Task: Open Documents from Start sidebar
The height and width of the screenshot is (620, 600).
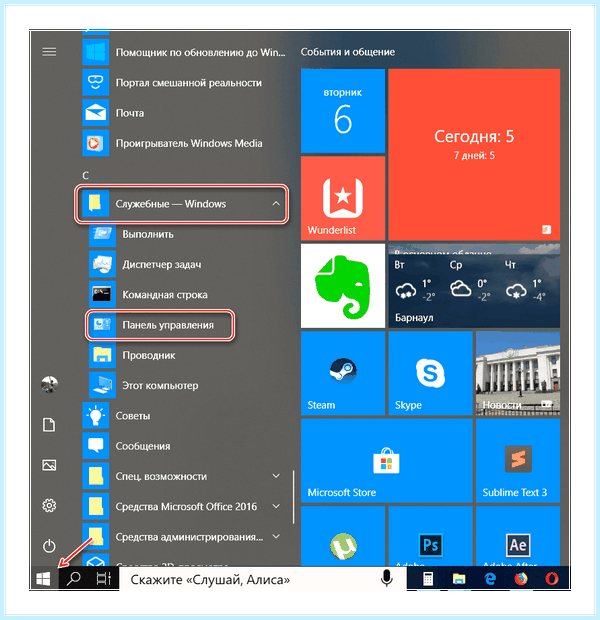Action: [x=49, y=425]
